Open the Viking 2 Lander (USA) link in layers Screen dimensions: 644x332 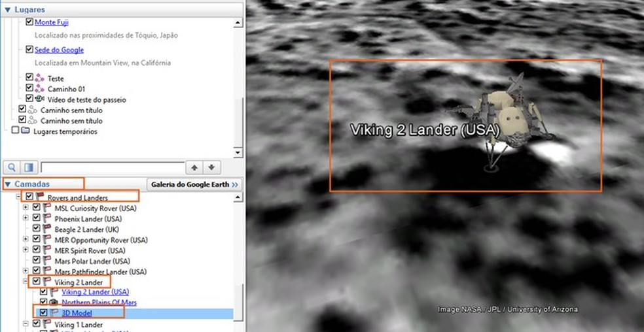tap(96, 292)
